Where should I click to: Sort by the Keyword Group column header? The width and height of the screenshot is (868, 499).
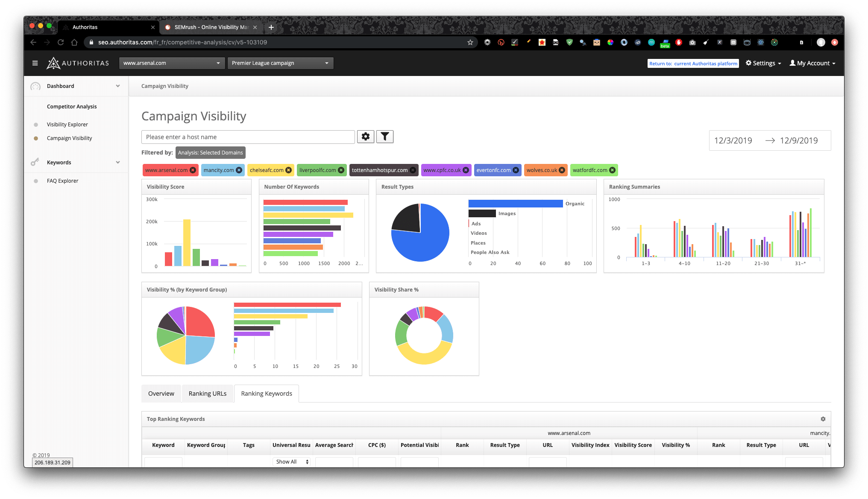coord(206,445)
